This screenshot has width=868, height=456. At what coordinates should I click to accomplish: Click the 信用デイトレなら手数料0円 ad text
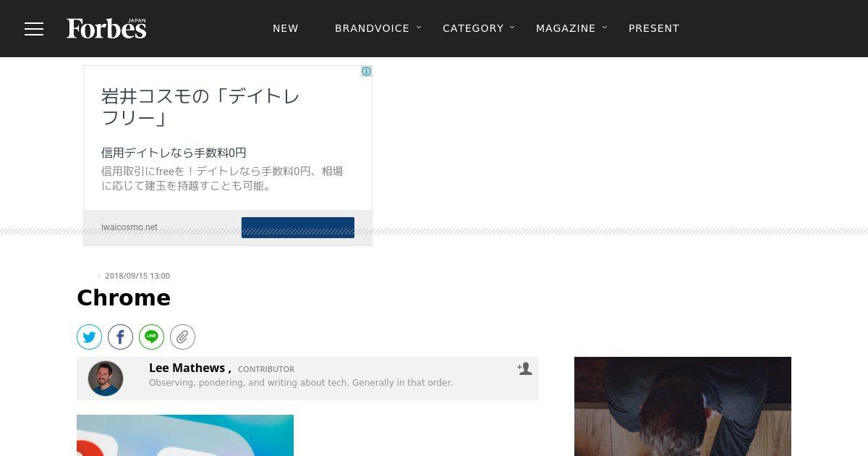pyautogui.click(x=174, y=153)
